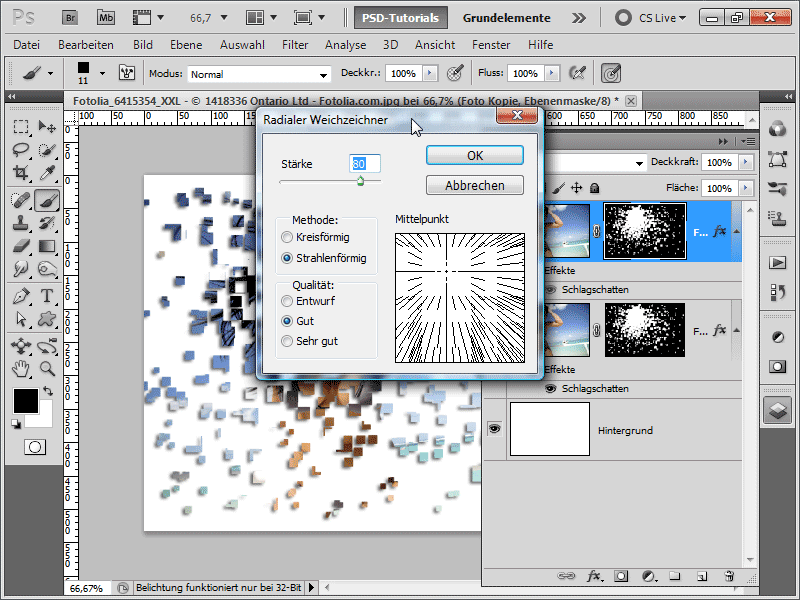Viewport: 800px width, 600px height.
Task: Toggle lock all on layer
Action: (x=594, y=188)
